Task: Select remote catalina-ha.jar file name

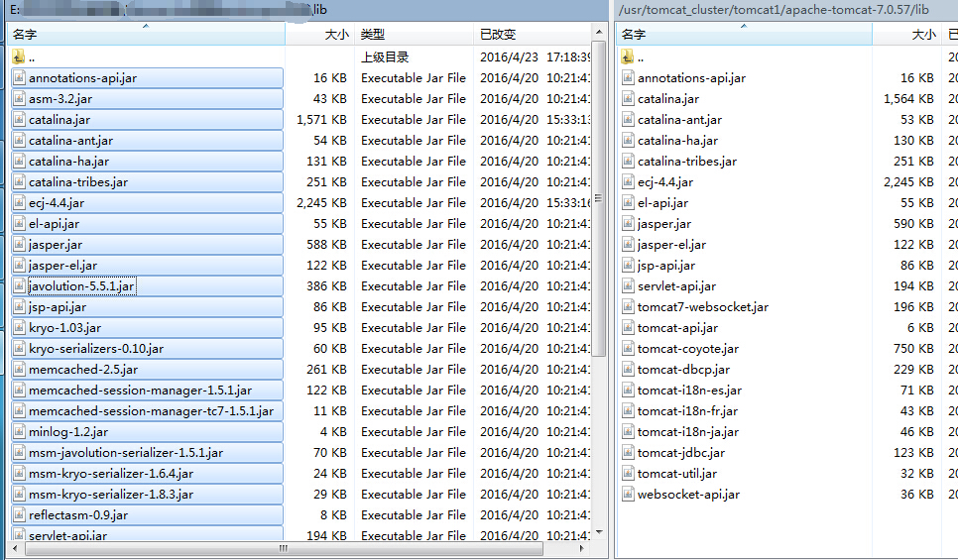Action: coord(677,141)
